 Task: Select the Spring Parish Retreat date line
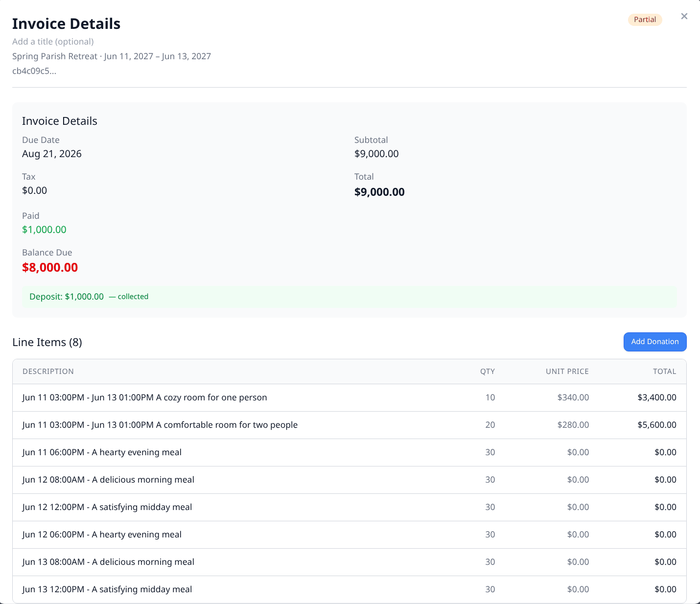coord(112,56)
